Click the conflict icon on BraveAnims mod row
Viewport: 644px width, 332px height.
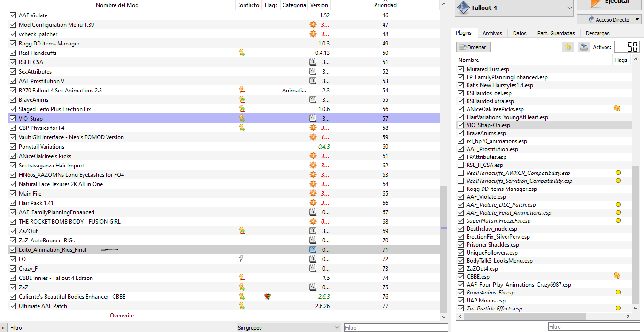pyautogui.click(x=242, y=100)
